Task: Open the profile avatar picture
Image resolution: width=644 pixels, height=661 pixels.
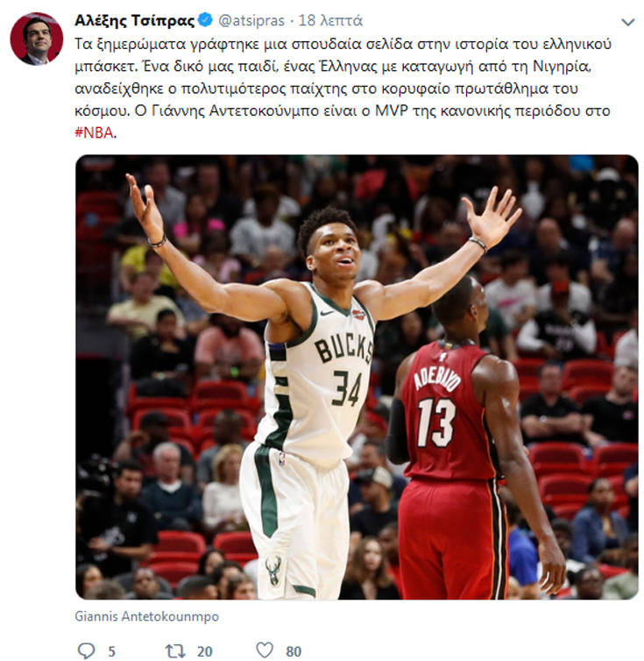Action: [37, 39]
